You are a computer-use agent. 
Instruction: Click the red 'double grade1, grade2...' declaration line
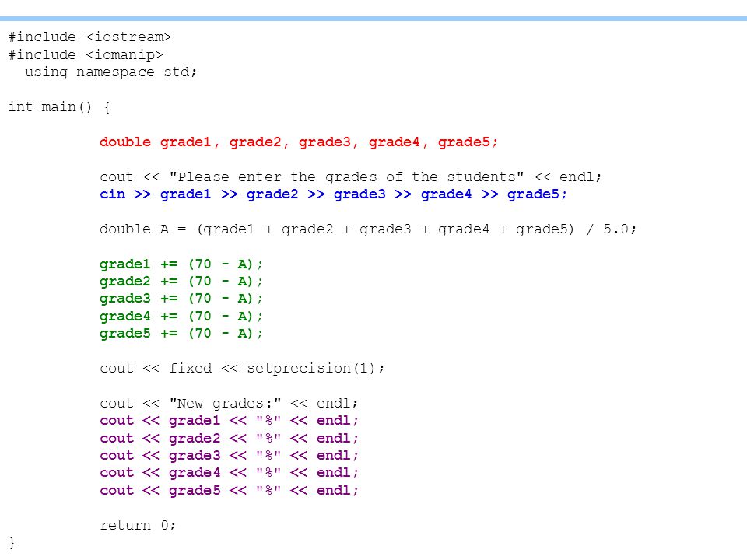[299, 142]
